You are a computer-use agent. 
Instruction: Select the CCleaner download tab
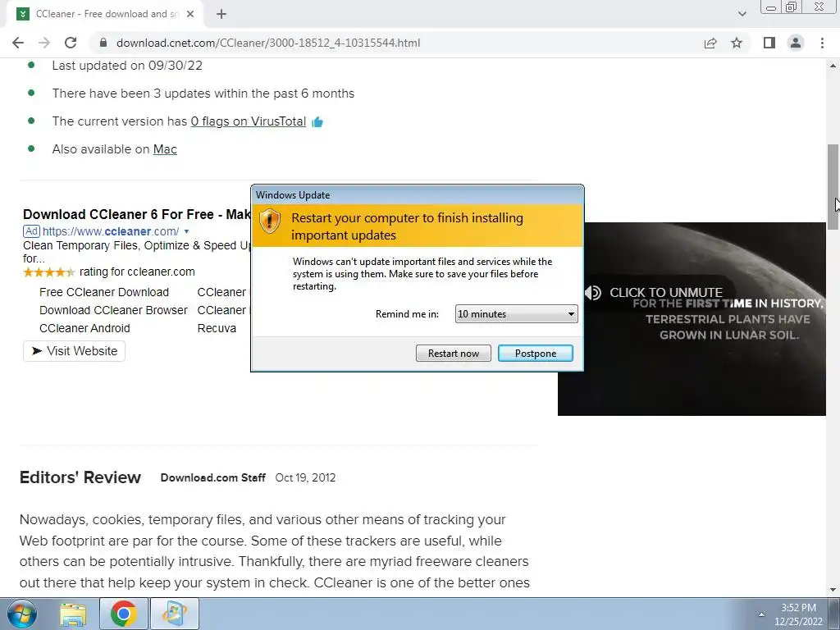[104, 14]
